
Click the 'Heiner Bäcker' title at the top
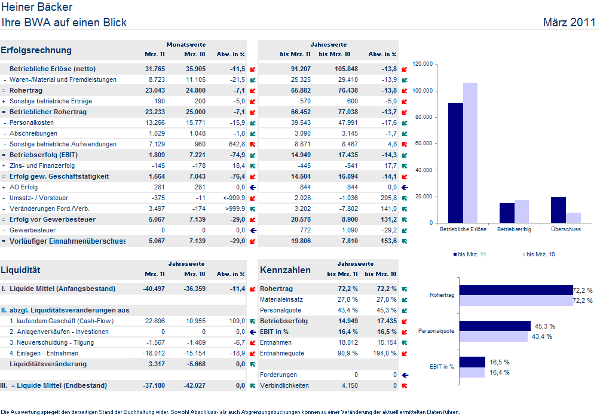[x=37, y=7]
